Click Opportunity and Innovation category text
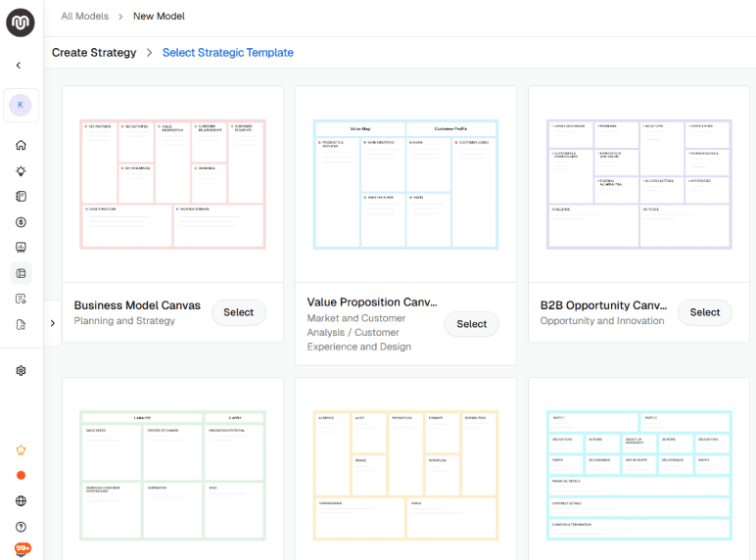The image size is (756, 560). 602,321
